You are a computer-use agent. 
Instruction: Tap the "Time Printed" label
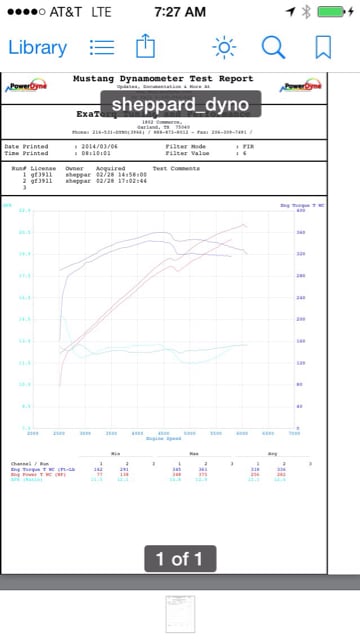pos(26,153)
